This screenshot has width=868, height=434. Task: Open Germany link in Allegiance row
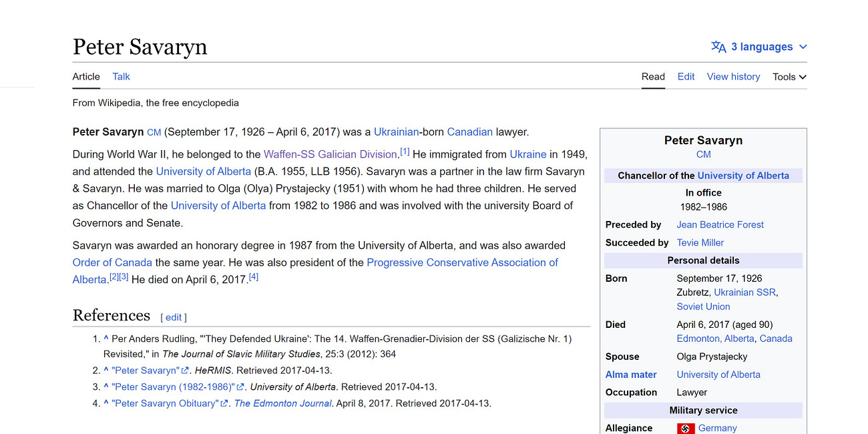pyautogui.click(x=718, y=429)
